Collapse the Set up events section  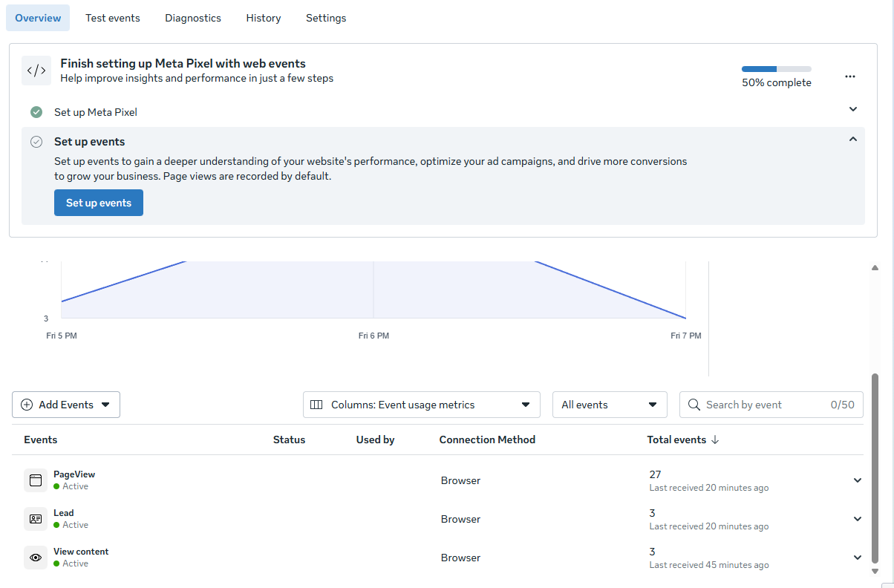(853, 139)
